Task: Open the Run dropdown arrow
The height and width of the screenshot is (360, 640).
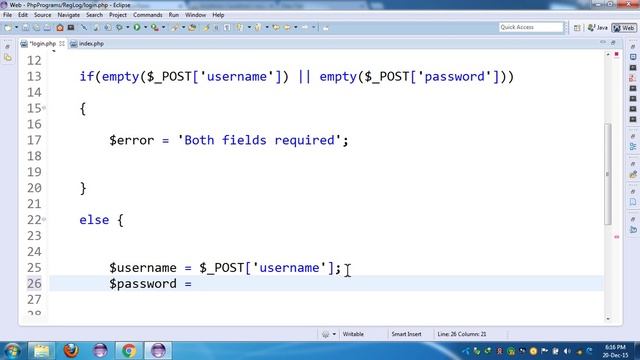Action: (145, 27)
